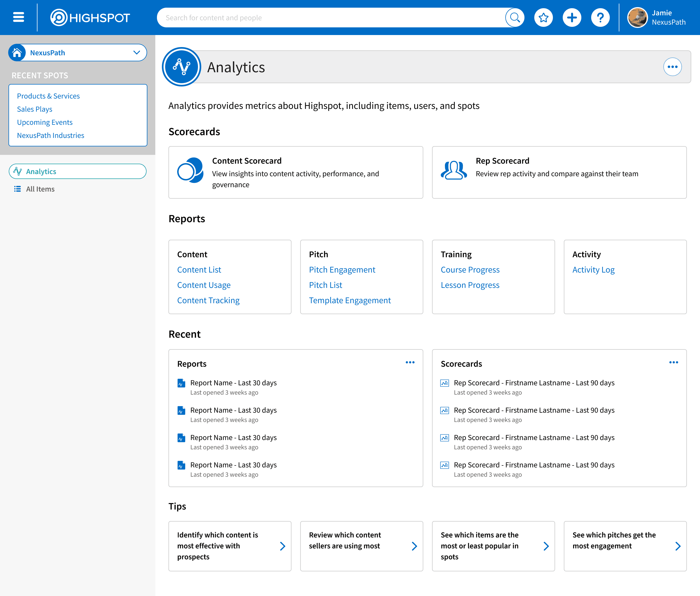This screenshot has width=700, height=596.
Task: Click the All Items list icon
Action: (x=17, y=189)
